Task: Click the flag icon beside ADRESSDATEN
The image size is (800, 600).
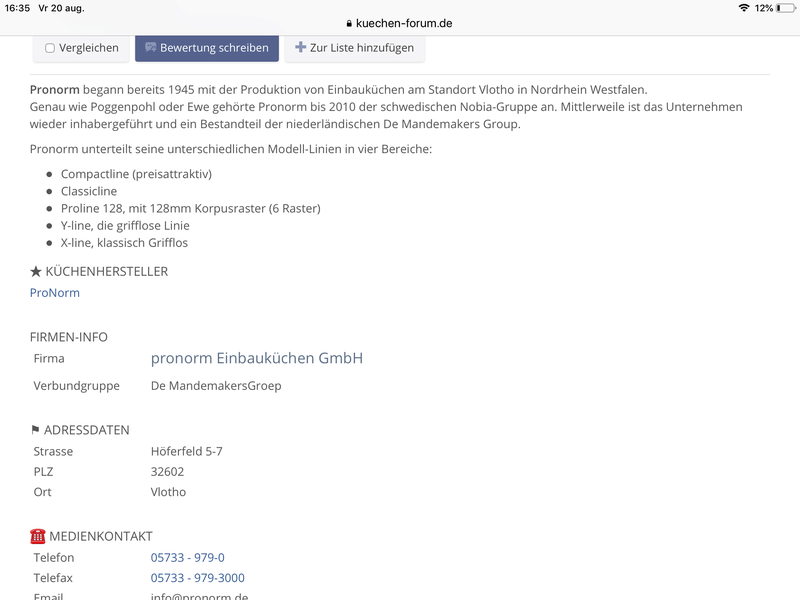Action: pos(35,430)
